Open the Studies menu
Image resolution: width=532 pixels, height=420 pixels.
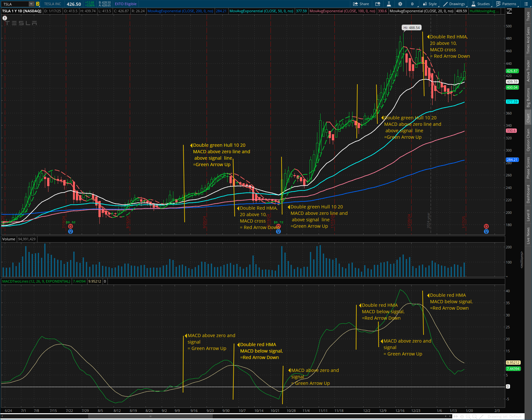tap(480, 4)
